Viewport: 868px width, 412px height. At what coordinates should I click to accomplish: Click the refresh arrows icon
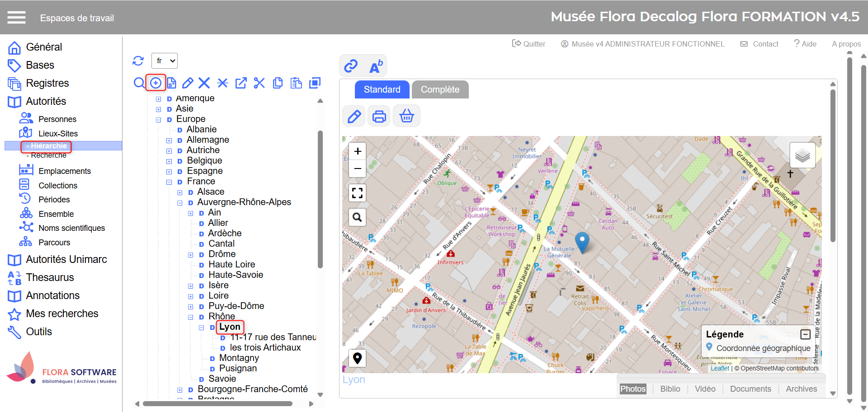[x=138, y=61]
